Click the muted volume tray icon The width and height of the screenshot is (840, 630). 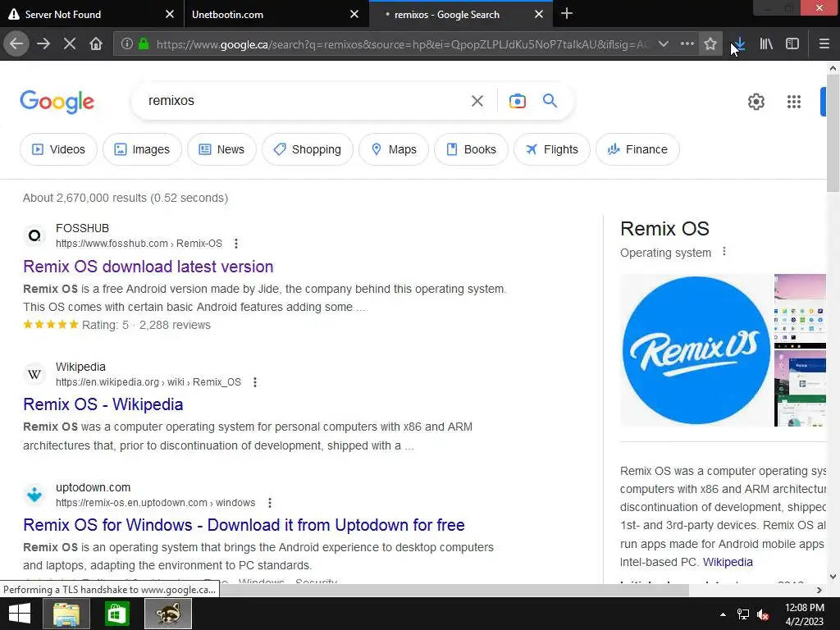[x=763, y=614]
